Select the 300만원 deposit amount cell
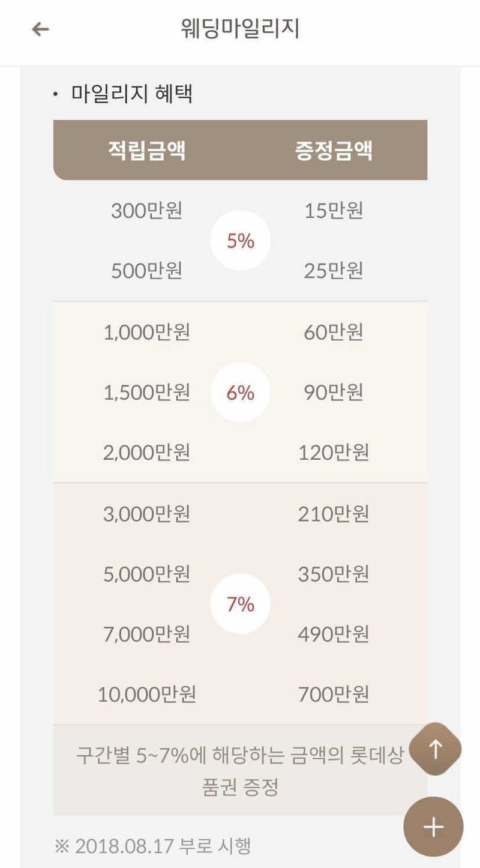This screenshot has width=480, height=868. (x=147, y=211)
